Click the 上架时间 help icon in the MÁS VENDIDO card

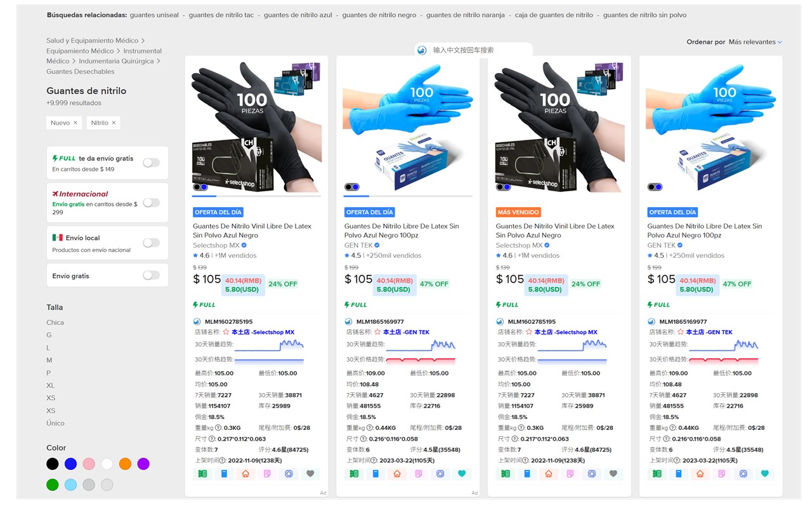pyautogui.click(x=527, y=460)
